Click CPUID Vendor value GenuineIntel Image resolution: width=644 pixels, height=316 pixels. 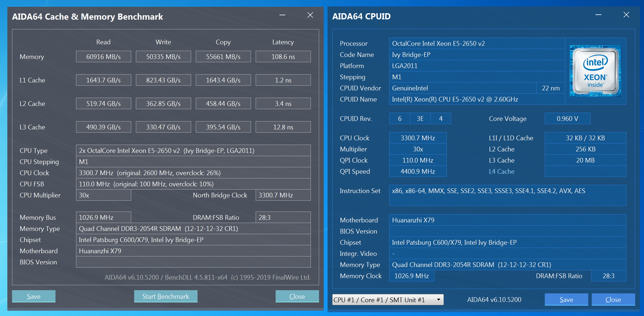pyautogui.click(x=463, y=88)
